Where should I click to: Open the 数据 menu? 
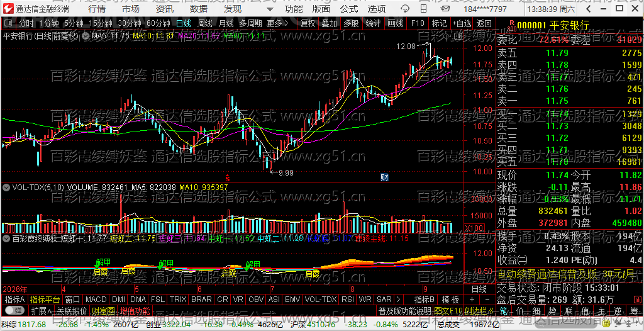coord(199,9)
